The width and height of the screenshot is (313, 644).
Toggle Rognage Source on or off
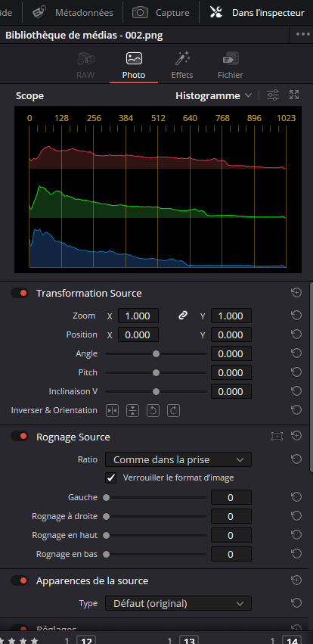coord(20,436)
